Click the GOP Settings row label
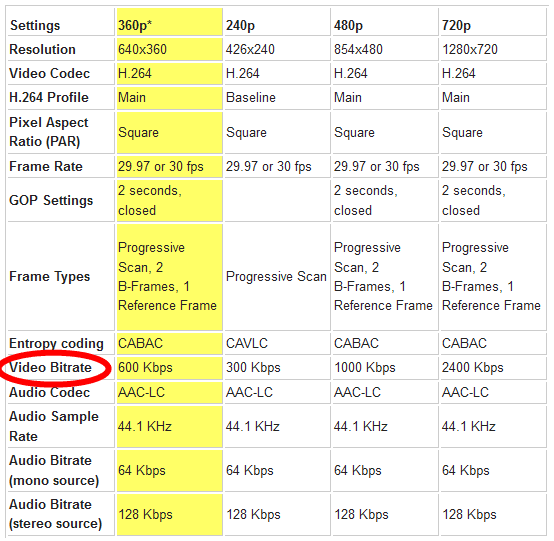The width and height of the screenshot is (554, 541). (x=61, y=200)
